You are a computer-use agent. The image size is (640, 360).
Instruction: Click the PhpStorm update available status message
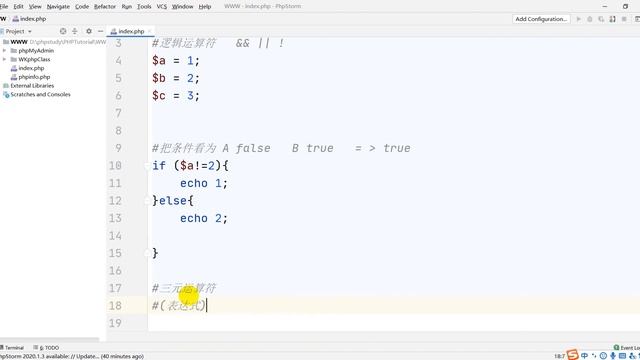point(71,356)
